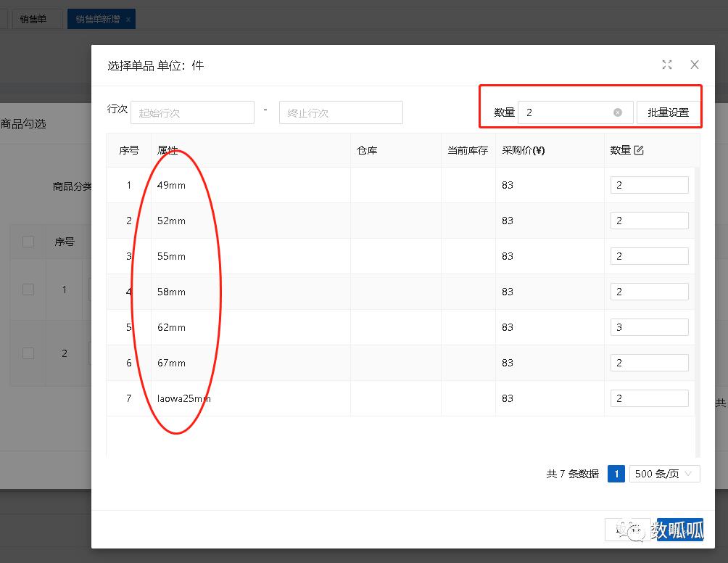728x563 pixels.
Task: Click the quantity input for 49mm row
Action: (649, 184)
